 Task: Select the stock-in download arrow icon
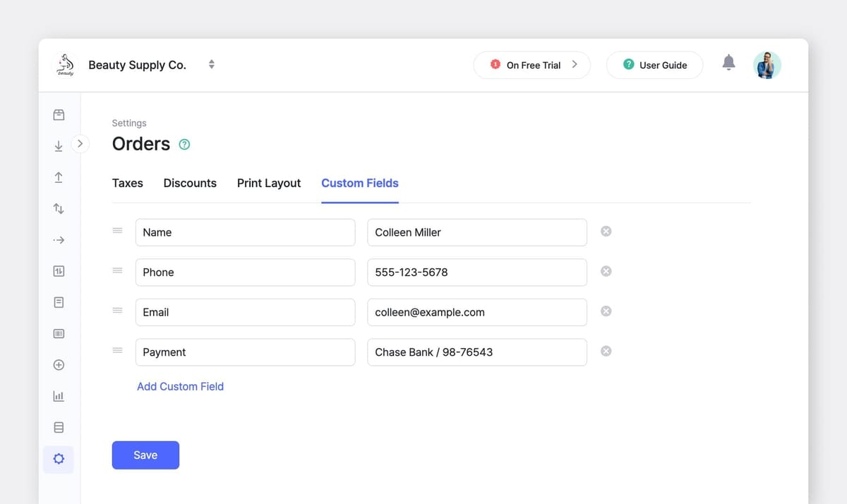coord(59,145)
